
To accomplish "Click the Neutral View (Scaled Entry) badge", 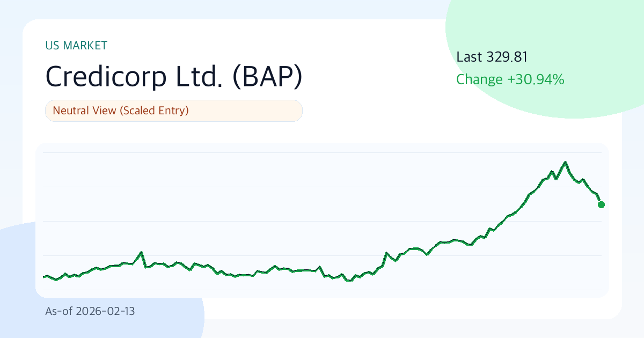I will [174, 111].
